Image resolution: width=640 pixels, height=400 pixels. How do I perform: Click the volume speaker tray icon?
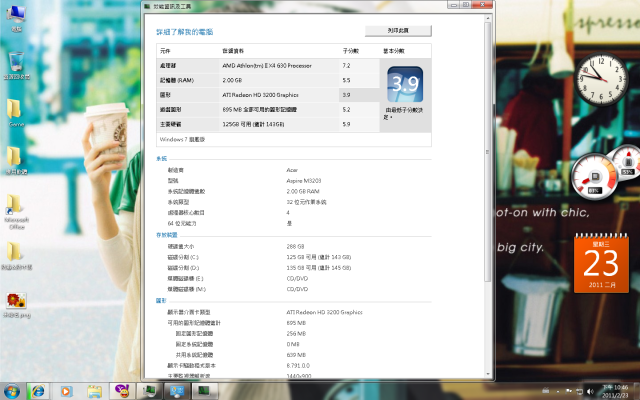coord(590,391)
